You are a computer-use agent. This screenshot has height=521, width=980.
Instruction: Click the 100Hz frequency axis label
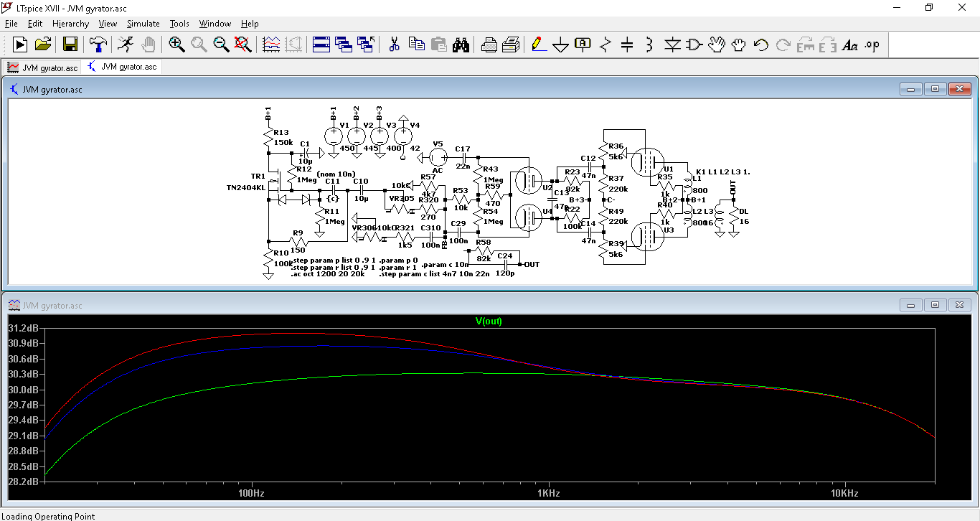(251, 494)
